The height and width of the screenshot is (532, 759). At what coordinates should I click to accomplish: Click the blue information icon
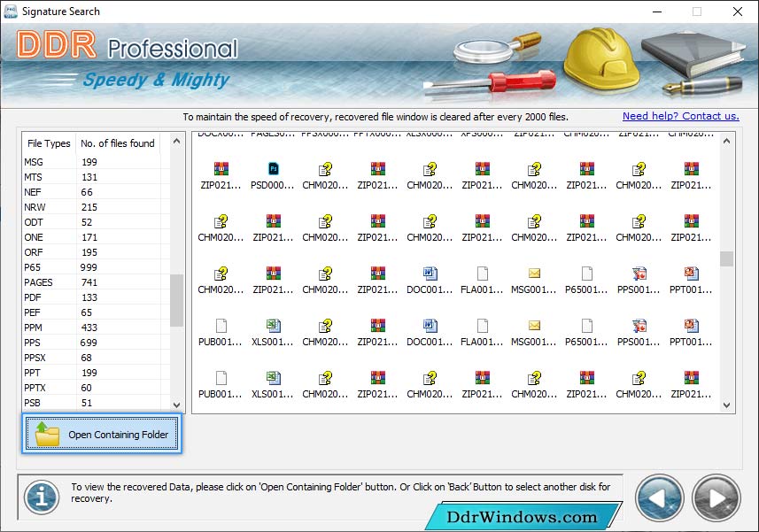point(43,497)
